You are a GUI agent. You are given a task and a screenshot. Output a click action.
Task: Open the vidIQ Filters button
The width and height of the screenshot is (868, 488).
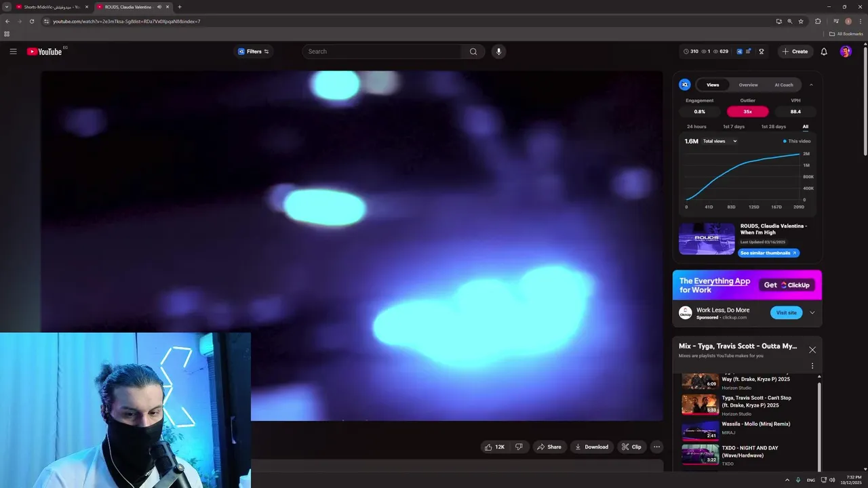click(x=254, y=52)
